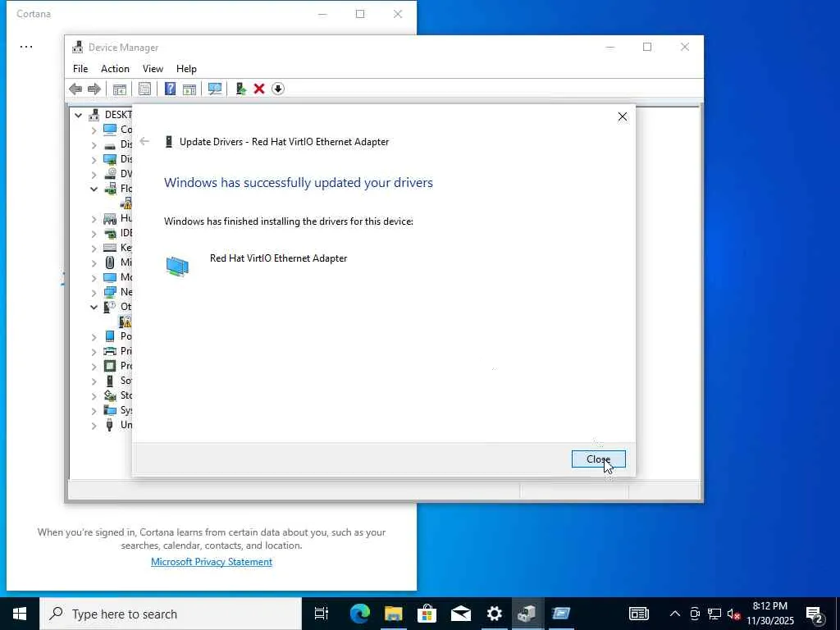Expand the Human Interface node starting with 'Hu'

[x=94, y=218]
